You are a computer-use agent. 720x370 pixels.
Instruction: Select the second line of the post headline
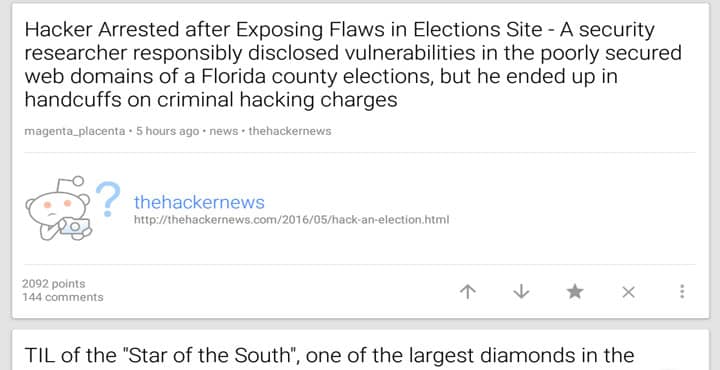[353, 53]
